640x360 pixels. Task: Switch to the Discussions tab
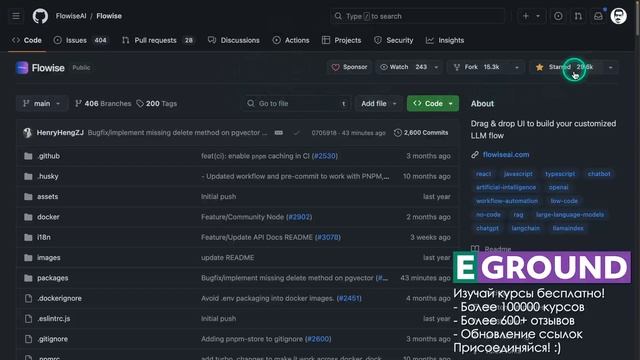tap(234, 40)
